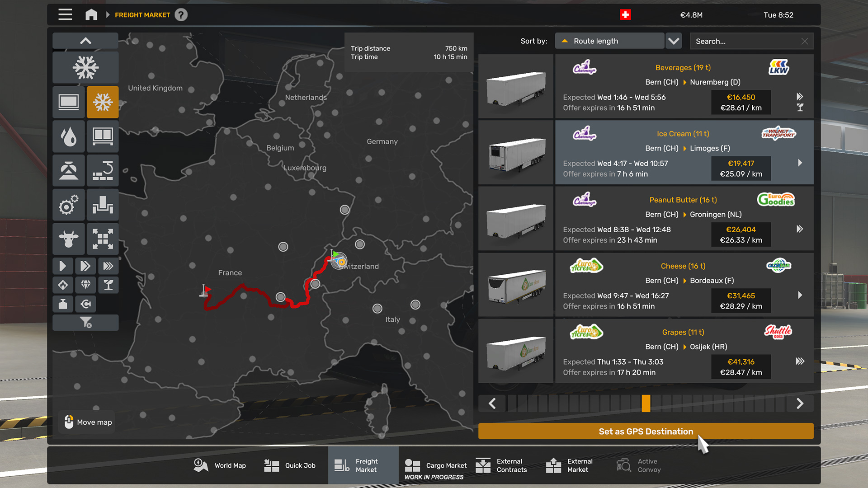
Task: Open the help question mark icon
Action: (181, 15)
